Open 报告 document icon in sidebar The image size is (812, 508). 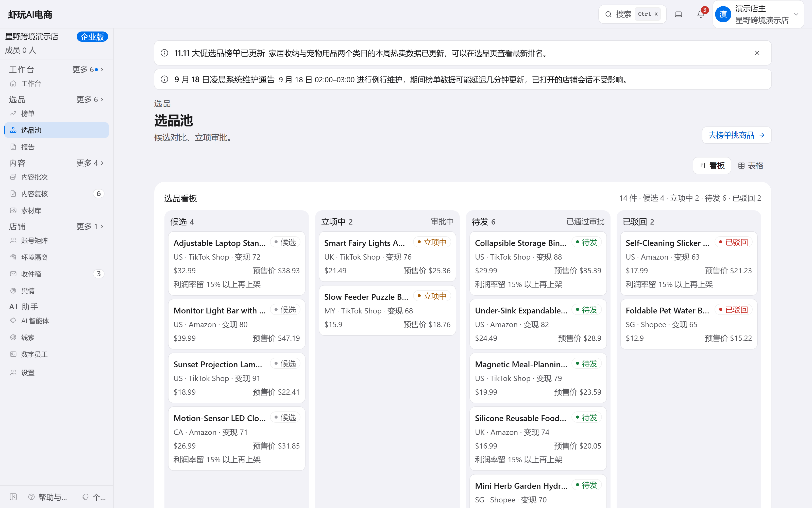coord(13,147)
